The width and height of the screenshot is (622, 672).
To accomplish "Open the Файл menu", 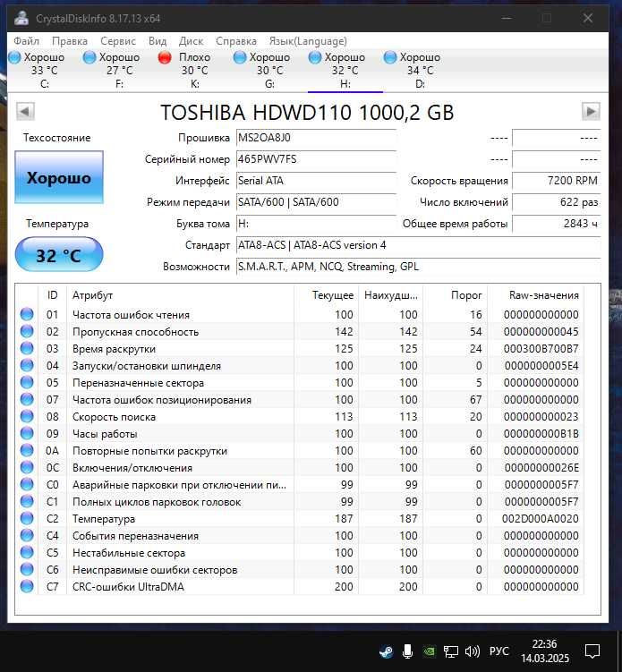I will (x=26, y=41).
